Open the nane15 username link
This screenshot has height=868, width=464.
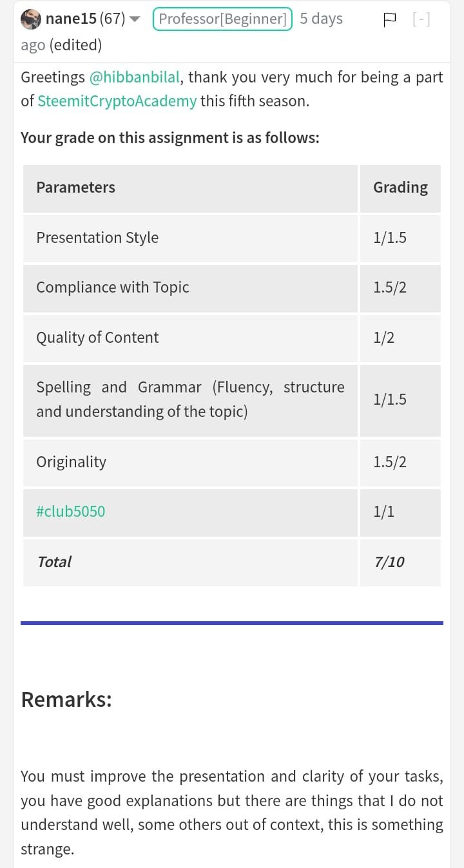tap(71, 19)
